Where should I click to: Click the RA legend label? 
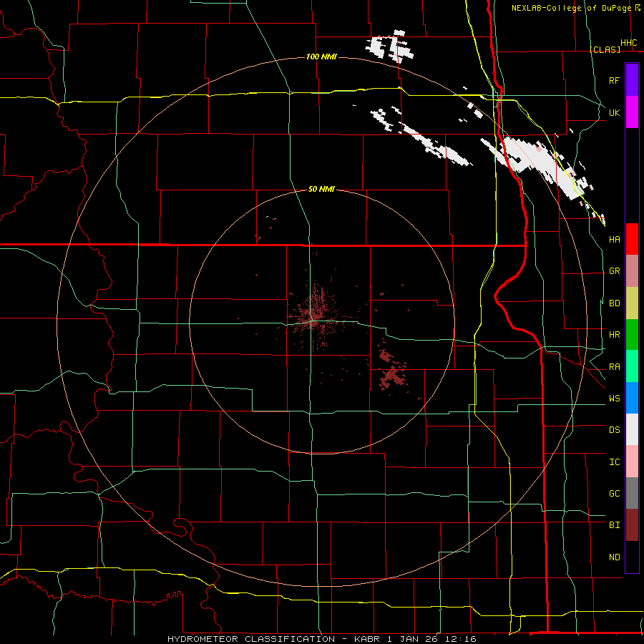(x=615, y=367)
